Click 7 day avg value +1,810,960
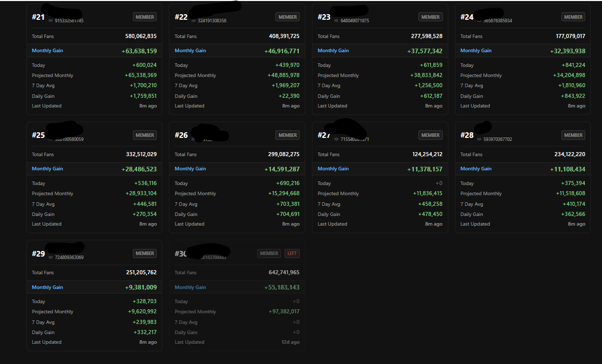 (572, 86)
